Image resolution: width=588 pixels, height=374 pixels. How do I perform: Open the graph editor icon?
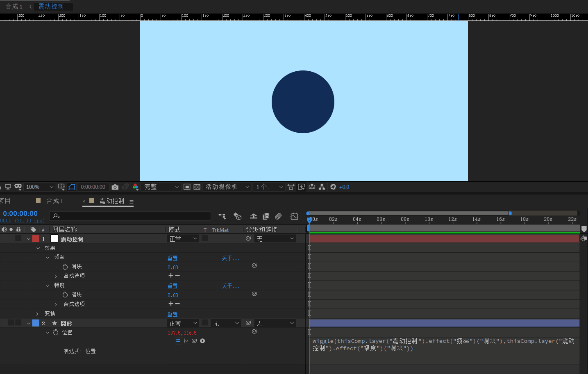point(294,216)
